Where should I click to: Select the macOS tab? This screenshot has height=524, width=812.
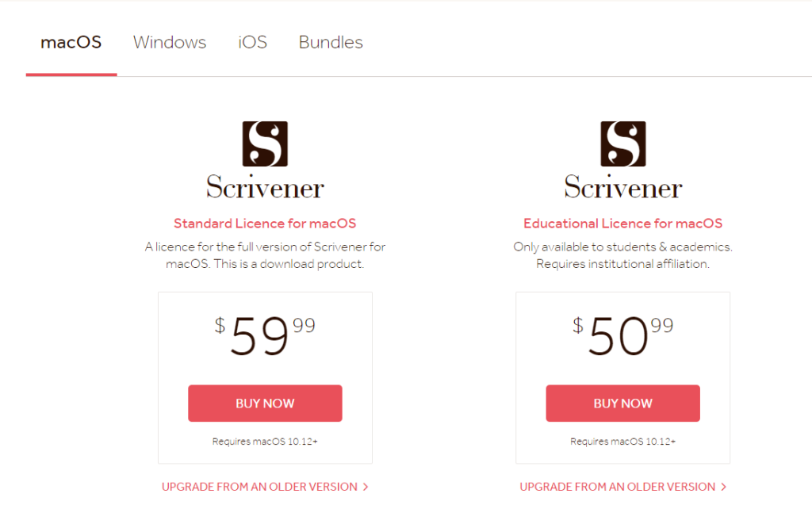point(71,43)
